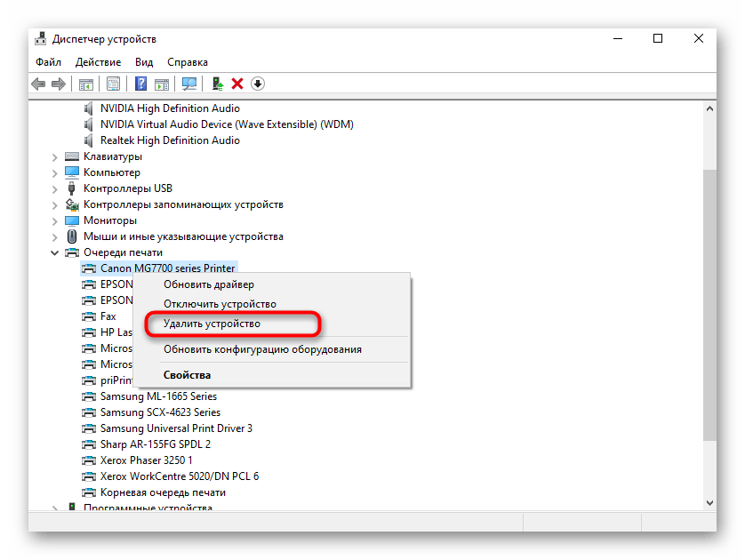
Task: Click the show/hide console tree icon
Action: (86, 84)
